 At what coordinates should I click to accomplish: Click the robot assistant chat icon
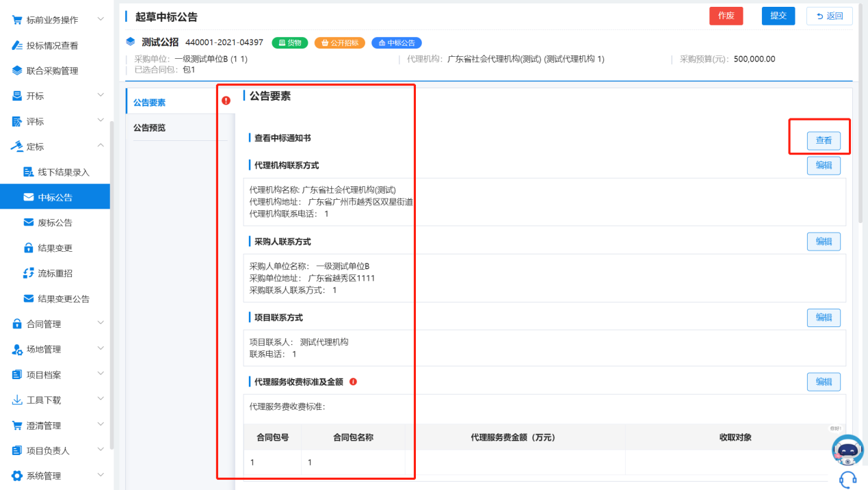[x=847, y=451]
